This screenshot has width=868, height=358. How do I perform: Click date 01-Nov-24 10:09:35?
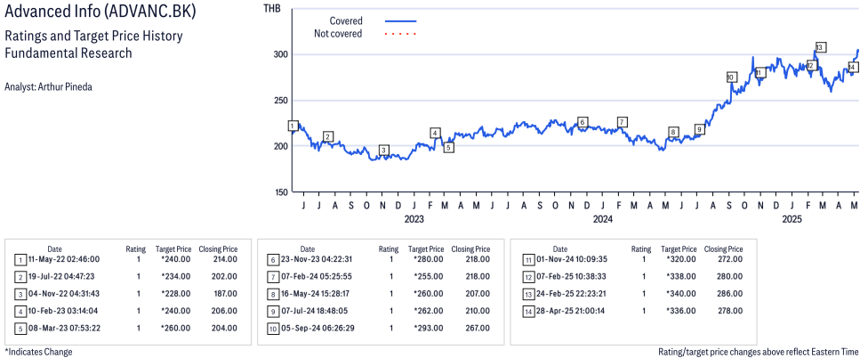click(572, 259)
